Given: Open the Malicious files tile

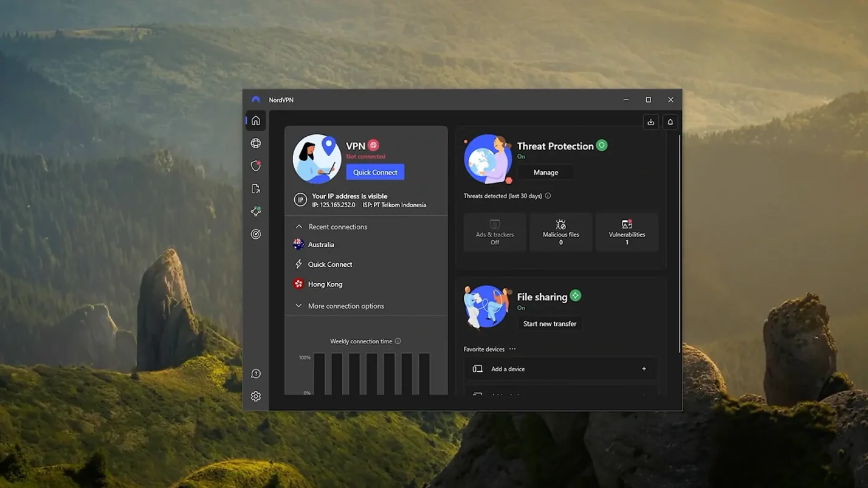Looking at the screenshot, I should (561, 232).
